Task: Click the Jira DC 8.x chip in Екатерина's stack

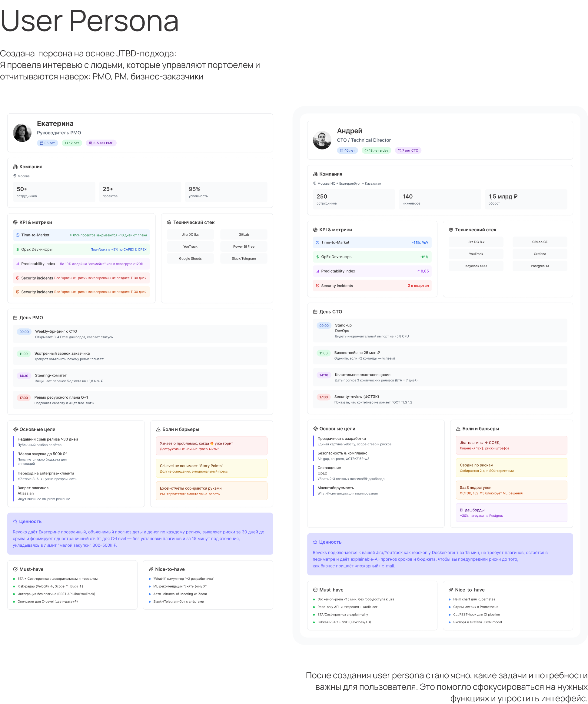Action: [190, 235]
